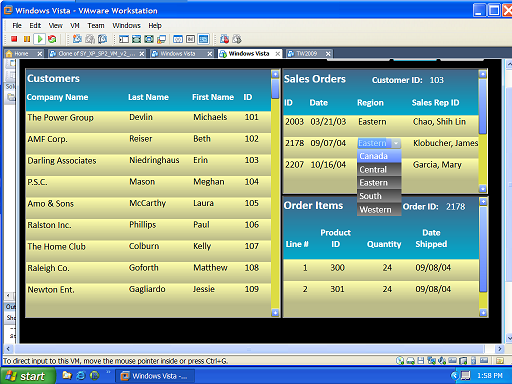
Task: Click the Windows Vista taskbar button
Action: point(155,376)
